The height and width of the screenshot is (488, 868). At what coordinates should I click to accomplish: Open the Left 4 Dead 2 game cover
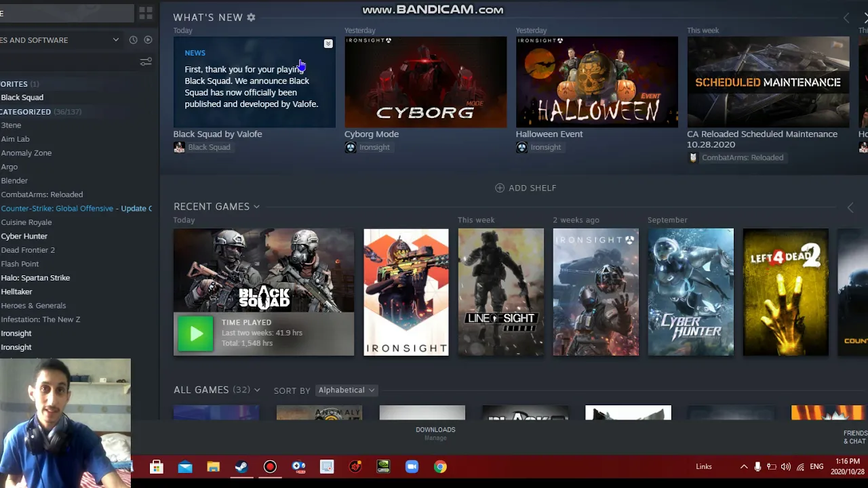tap(786, 292)
